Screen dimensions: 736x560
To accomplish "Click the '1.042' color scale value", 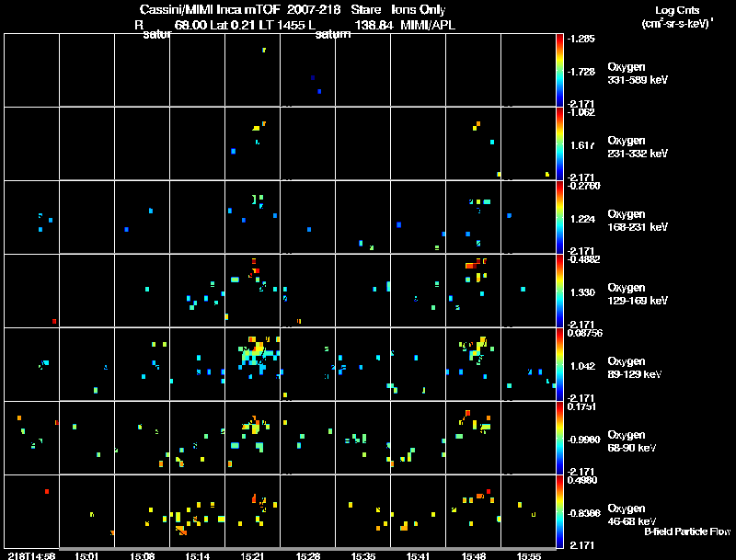I will (x=582, y=366).
